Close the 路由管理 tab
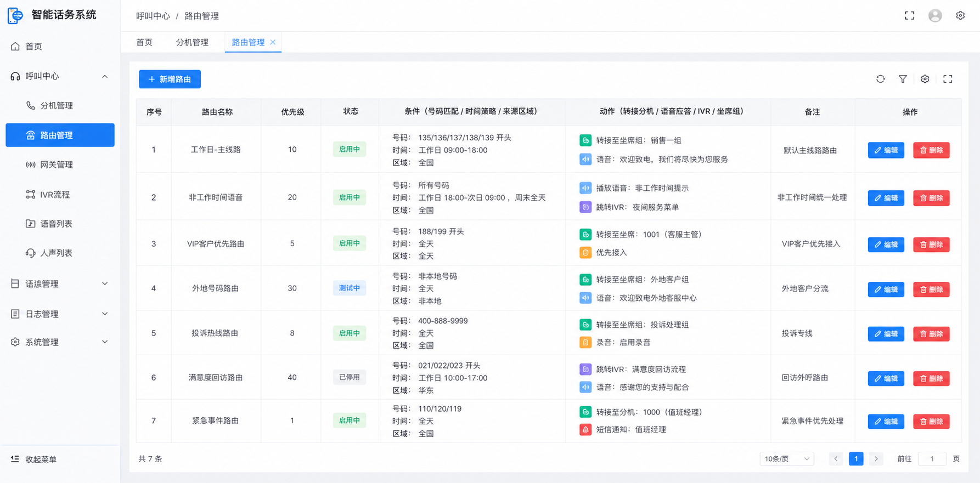 click(x=273, y=42)
